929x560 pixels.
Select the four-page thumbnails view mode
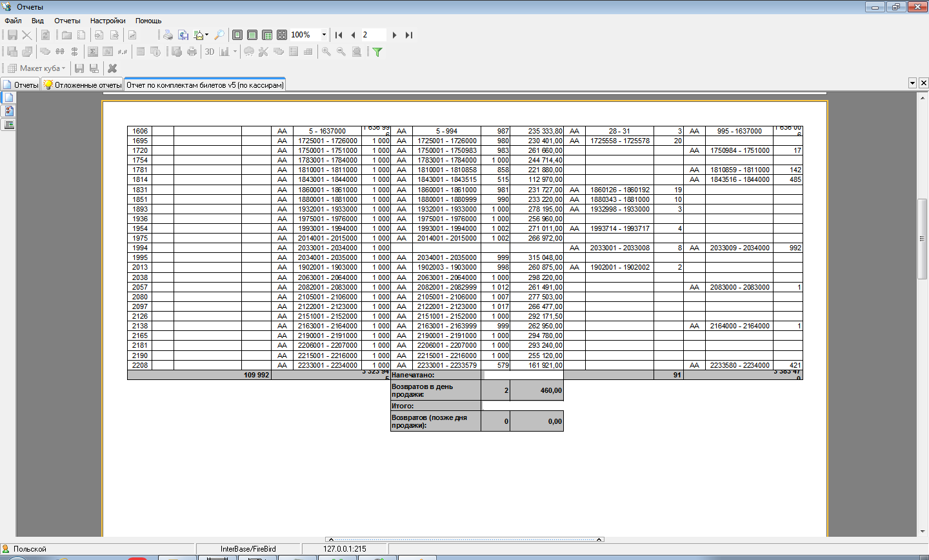coord(282,35)
